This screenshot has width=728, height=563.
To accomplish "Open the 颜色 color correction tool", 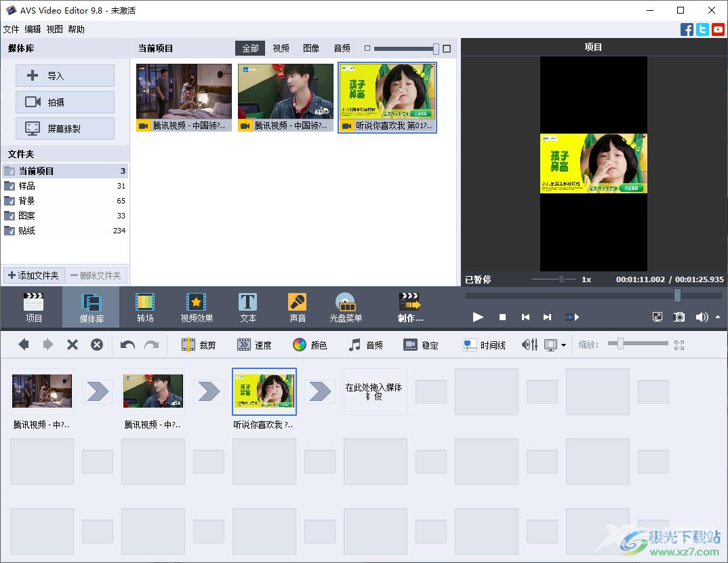I will 310,345.
